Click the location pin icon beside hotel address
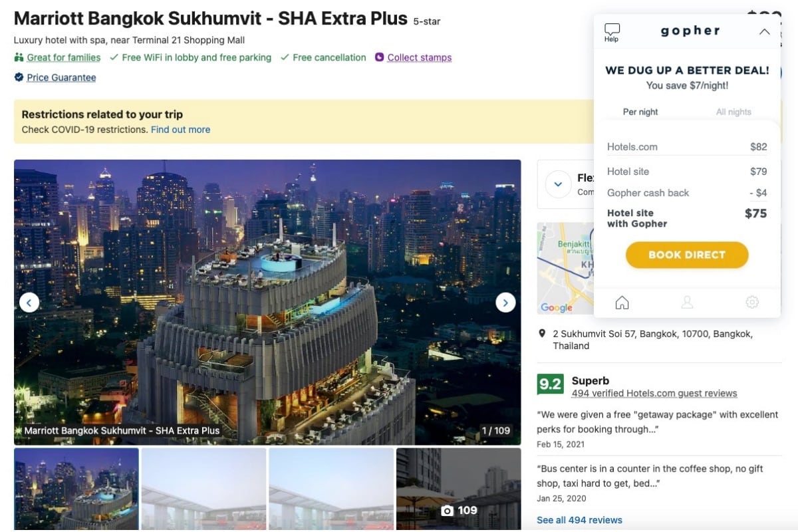 541,333
